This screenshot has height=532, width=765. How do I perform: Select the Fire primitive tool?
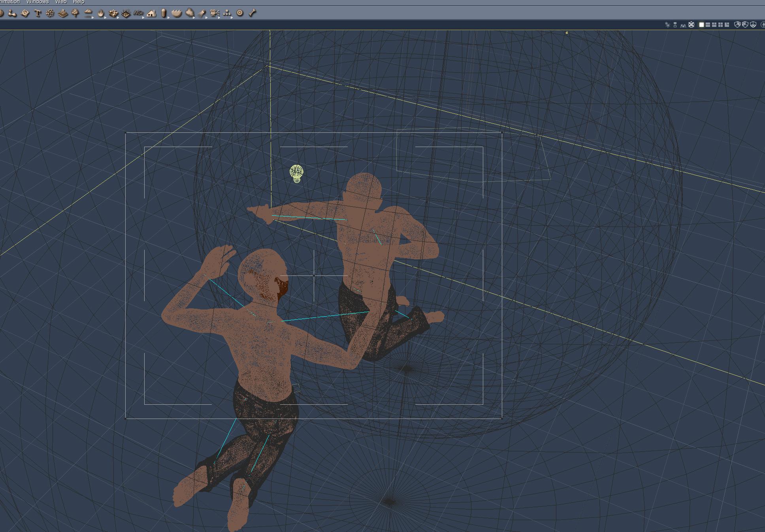[x=101, y=13]
